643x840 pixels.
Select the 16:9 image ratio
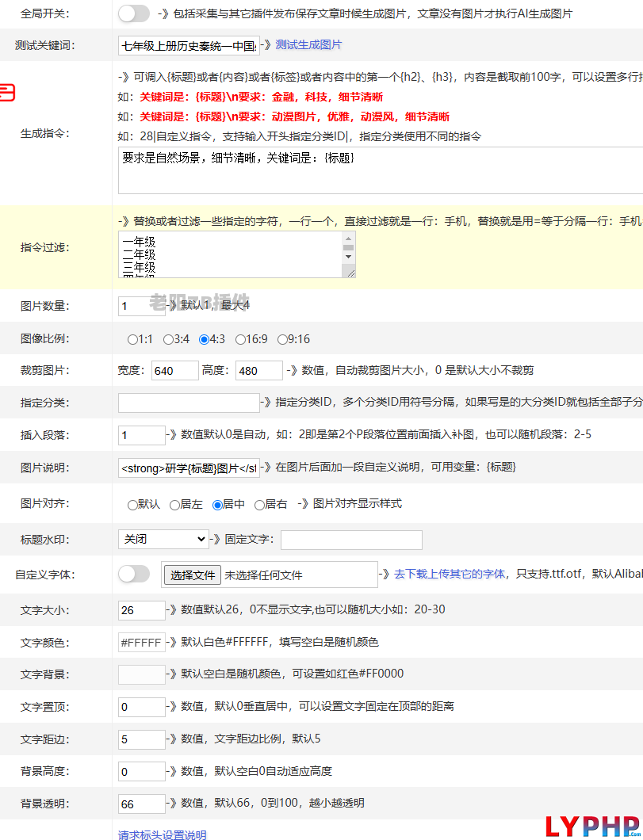click(x=241, y=339)
